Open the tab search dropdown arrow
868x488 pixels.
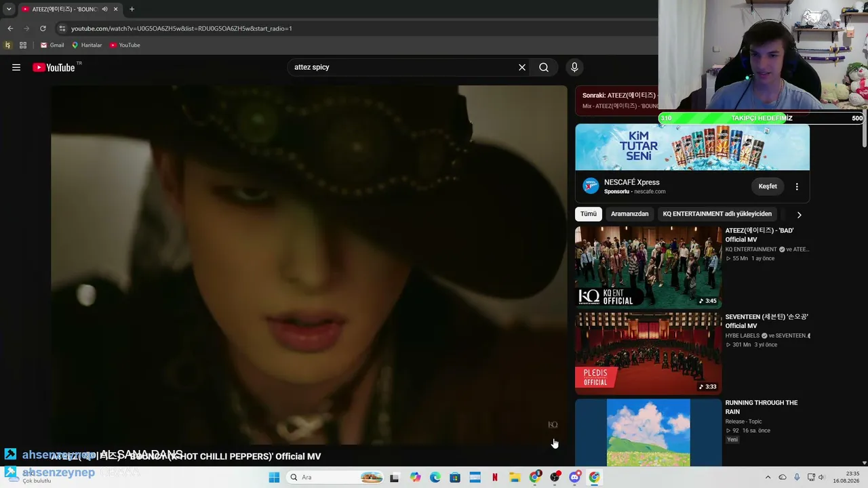(9, 9)
